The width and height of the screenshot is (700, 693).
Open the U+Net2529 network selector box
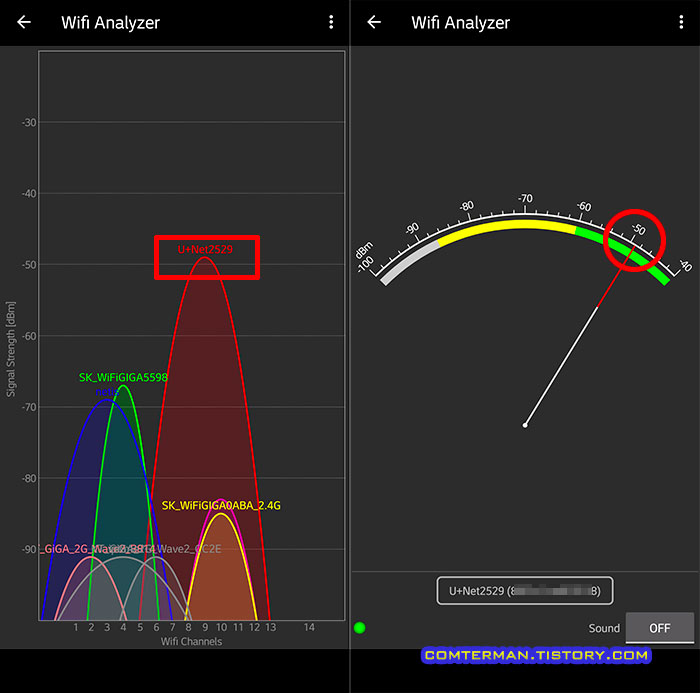[x=525, y=591]
